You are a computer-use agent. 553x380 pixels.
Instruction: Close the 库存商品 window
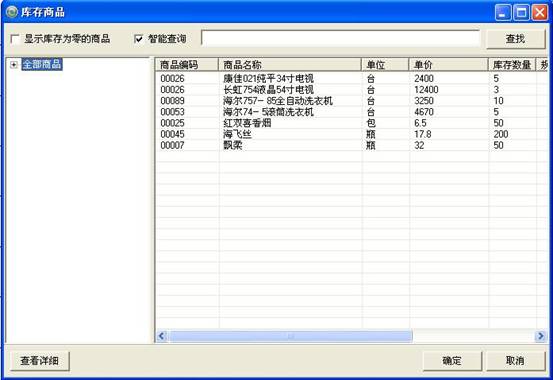click(540, 13)
